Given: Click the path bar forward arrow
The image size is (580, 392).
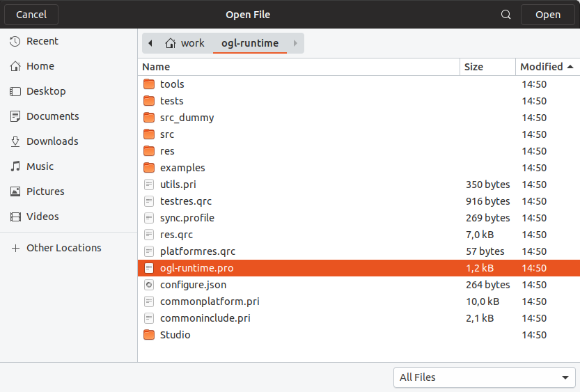Looking at the screenshot, I should click(x=295, y=43).
